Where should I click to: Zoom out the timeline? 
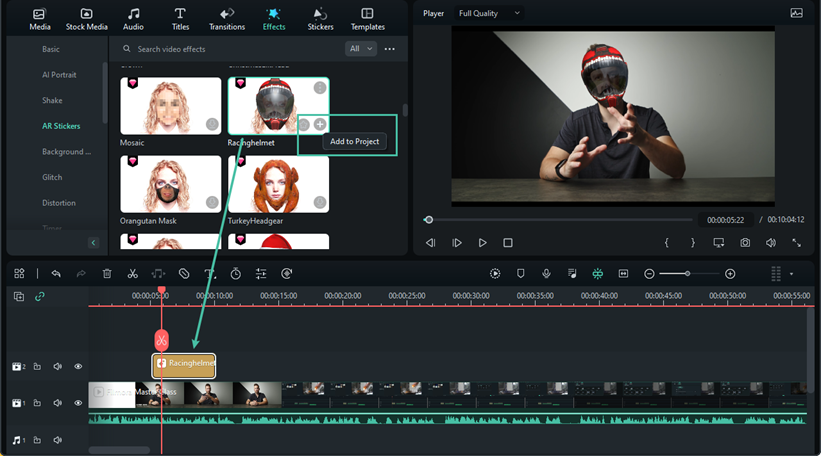point(649,274)
